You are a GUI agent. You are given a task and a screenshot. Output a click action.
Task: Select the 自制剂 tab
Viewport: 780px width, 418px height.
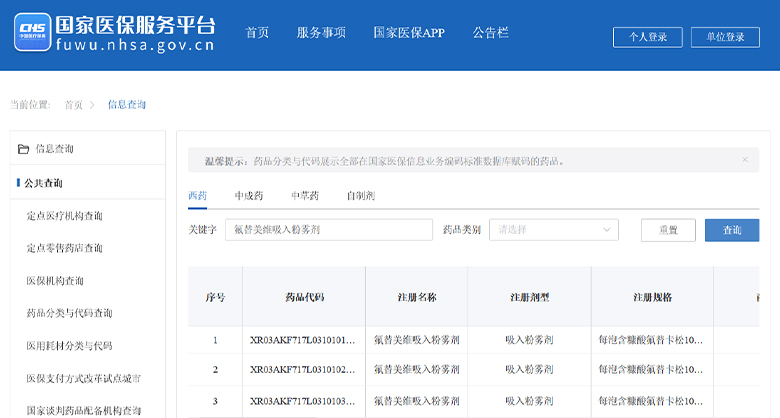(360, 196)
